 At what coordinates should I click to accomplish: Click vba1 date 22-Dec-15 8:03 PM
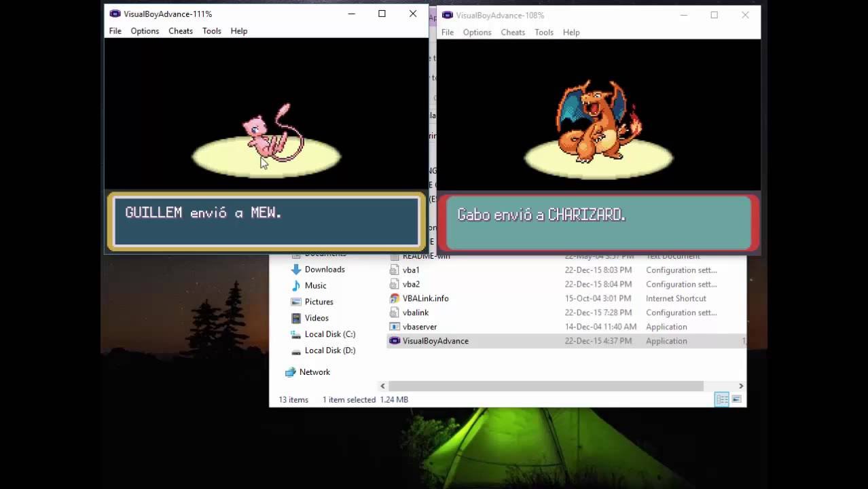pyautogui.click(x=598, y=270)
